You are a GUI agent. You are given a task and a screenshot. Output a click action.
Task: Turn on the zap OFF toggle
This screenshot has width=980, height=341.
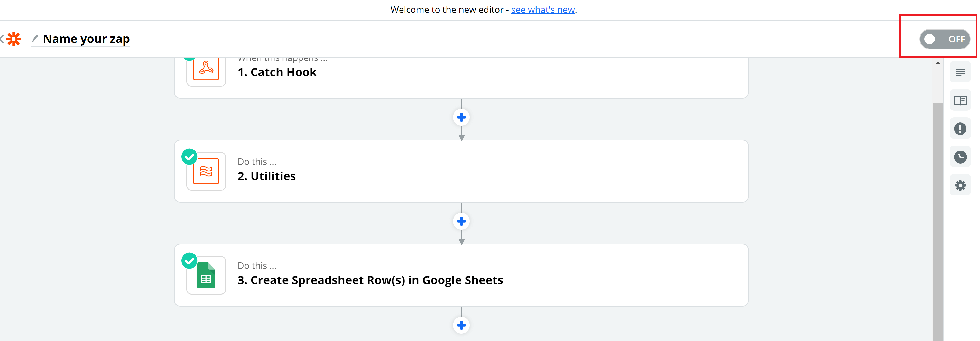click(945, 39)
